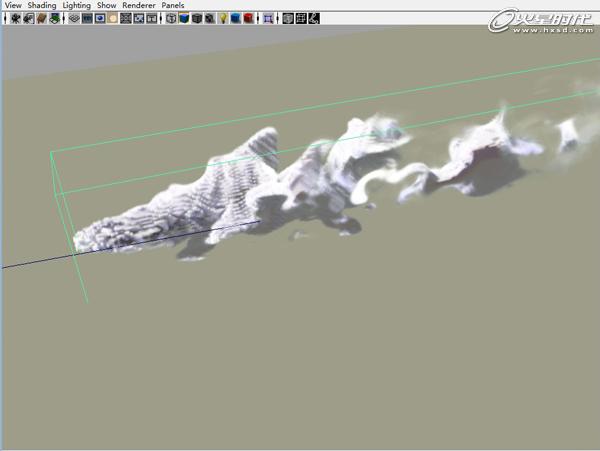Image resolution: width=600 pixels, height=451 pixels.
Task: Open the View menu
Action: point(12,5)
